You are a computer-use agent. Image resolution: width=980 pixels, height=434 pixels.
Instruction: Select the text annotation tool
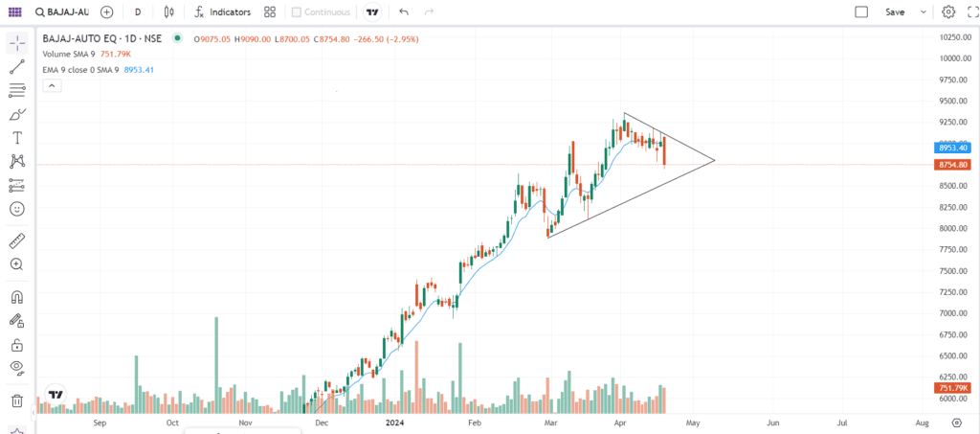(16, 138)
